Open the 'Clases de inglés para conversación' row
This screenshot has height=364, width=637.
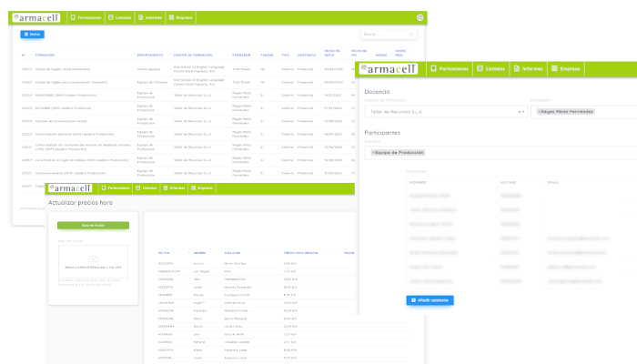tap(187, 82)
